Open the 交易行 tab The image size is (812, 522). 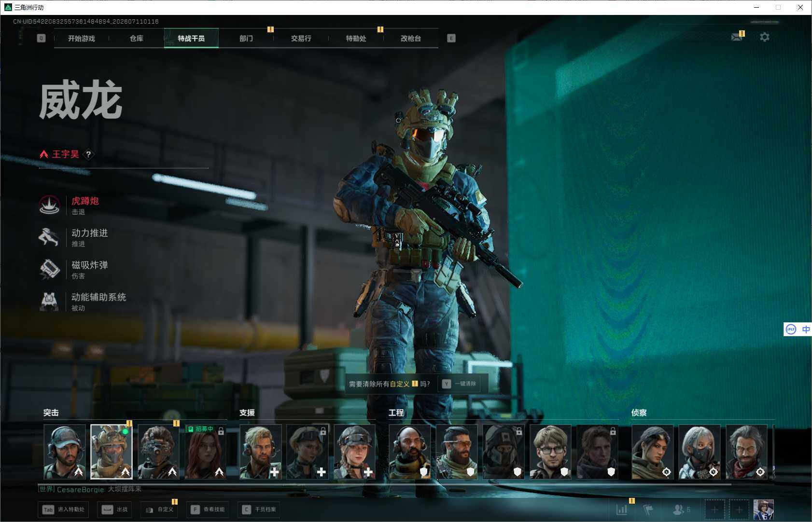click(301, 38)
